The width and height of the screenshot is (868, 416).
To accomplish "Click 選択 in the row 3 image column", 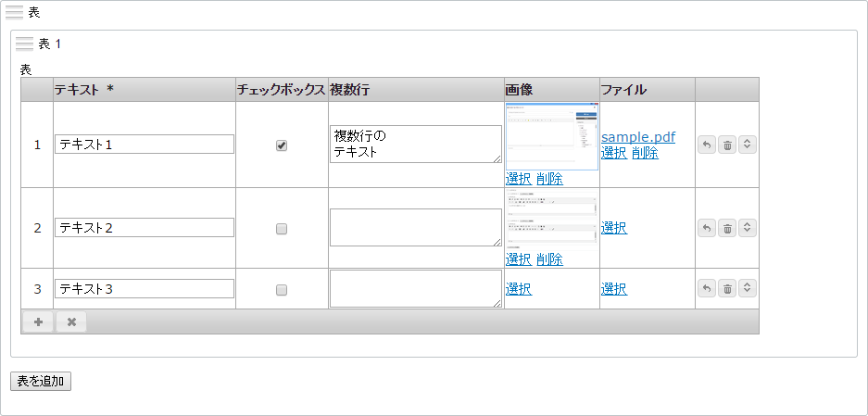I will click(519, 288).
